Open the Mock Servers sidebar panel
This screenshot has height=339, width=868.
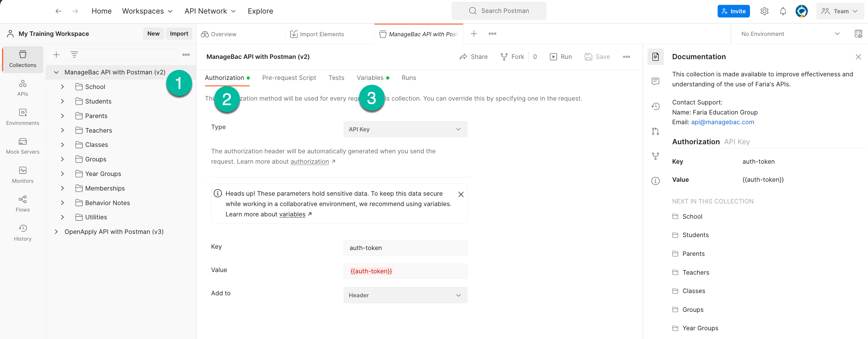click(x=23, y=146)
